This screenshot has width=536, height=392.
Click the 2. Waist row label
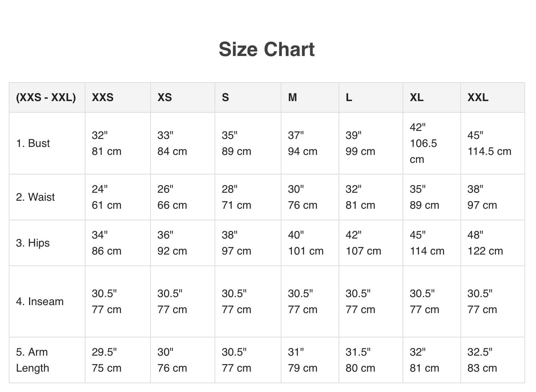[36, 197]
